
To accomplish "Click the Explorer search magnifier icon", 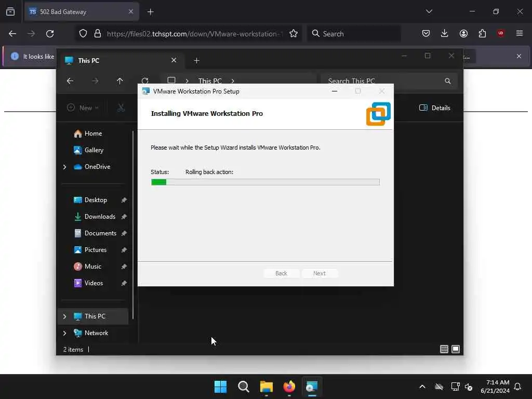I will tap(447, 81).
